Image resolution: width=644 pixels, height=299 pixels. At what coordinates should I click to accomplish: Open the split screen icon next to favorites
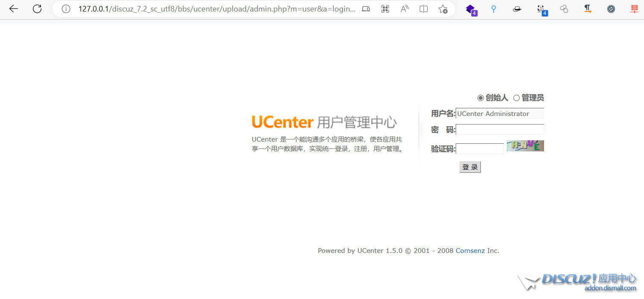pos(423,9)
